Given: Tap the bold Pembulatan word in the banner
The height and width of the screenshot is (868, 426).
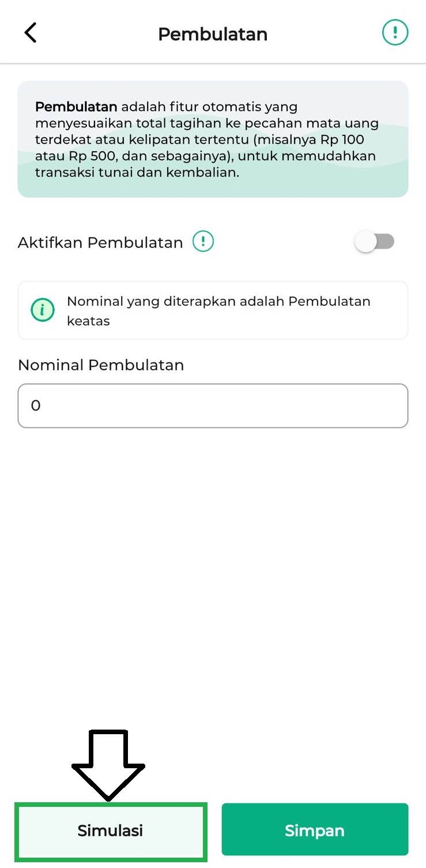Looking at the screenshot, I should point(76,107).
